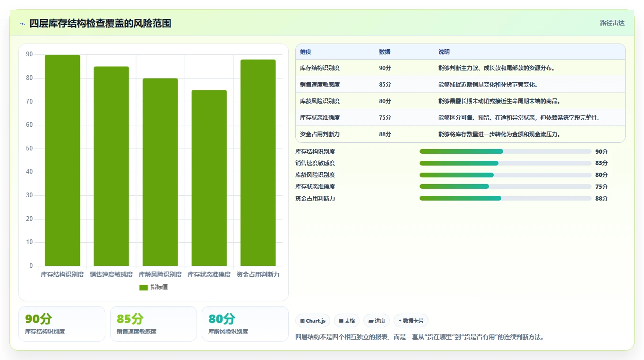Click the 85分 销售速度敏感度 stat card

154,324
